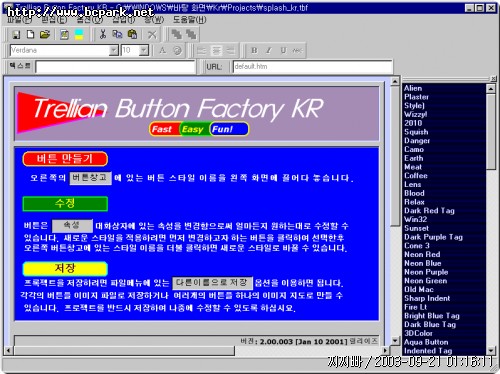
Task: Align text left with the toolbar icon
Action: [202, 51]
